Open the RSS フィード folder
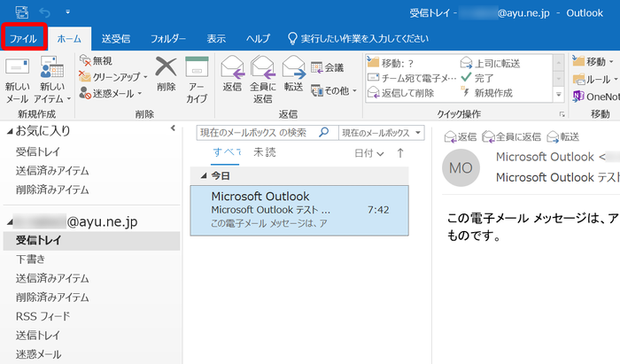 coord(43,316)
